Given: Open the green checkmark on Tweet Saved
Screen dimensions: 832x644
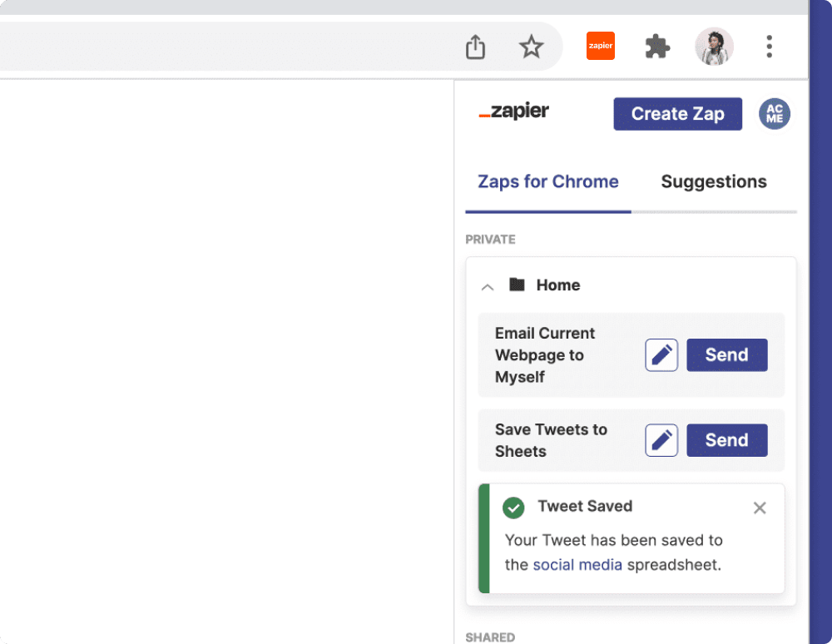Looking at the screenshot, I should coord(513,508).
